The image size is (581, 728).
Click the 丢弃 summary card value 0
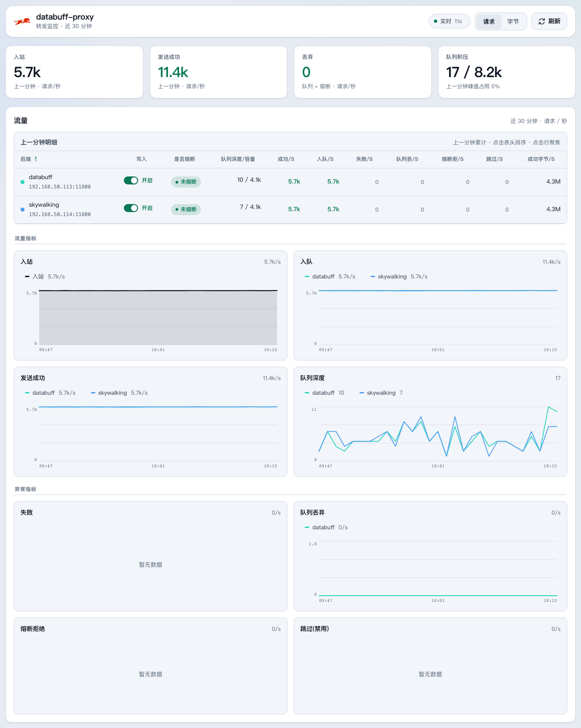coord(306,72)
